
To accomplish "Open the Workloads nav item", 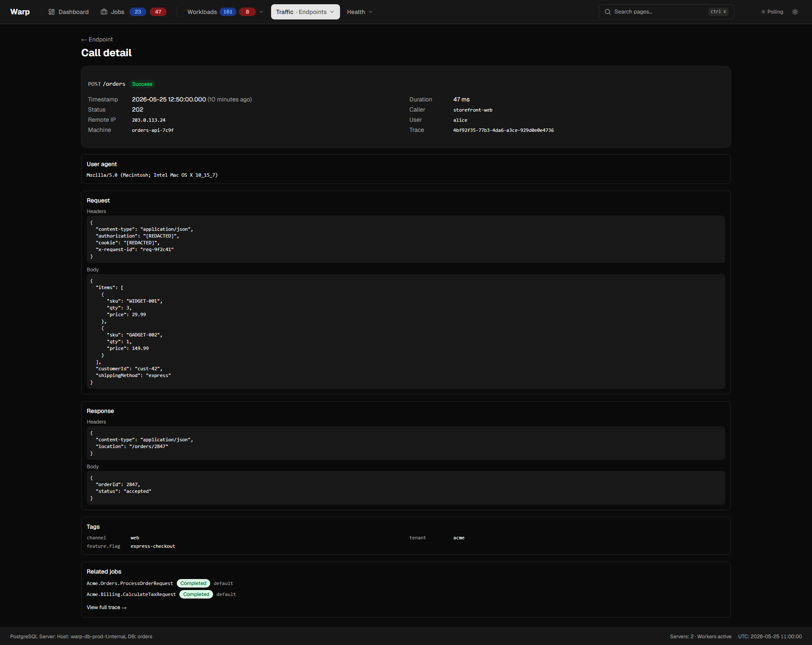I will (202, 12).
